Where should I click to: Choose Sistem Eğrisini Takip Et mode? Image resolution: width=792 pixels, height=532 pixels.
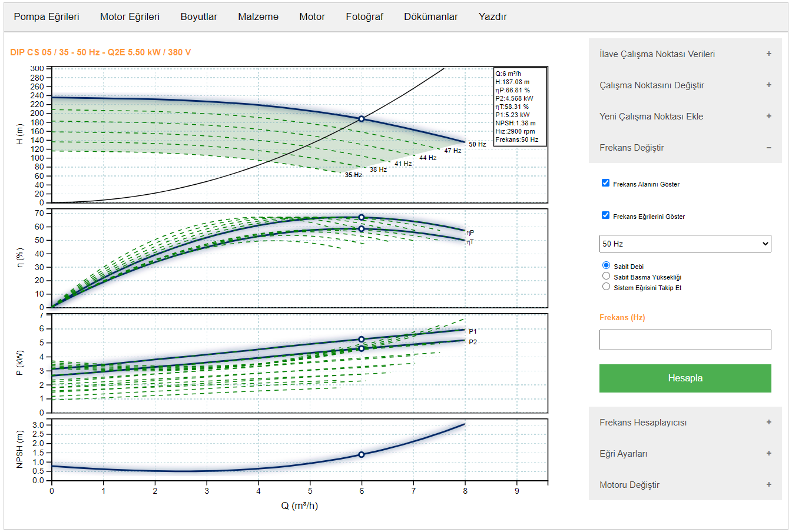(x=606, y=286)
